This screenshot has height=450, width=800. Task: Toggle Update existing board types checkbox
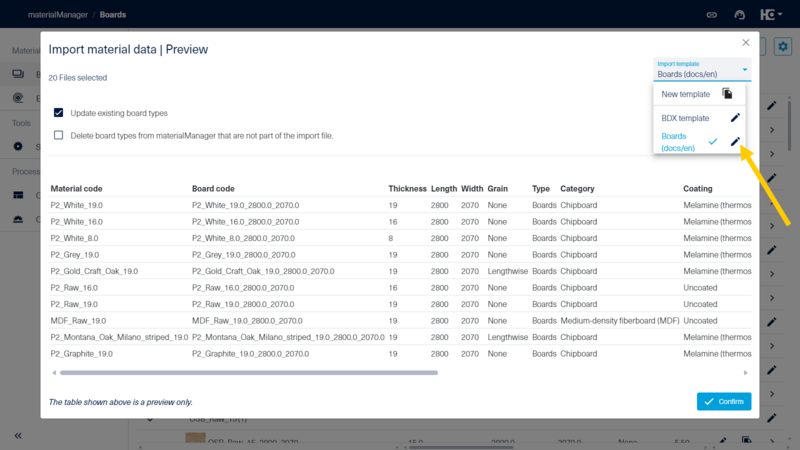coord(59,113)
